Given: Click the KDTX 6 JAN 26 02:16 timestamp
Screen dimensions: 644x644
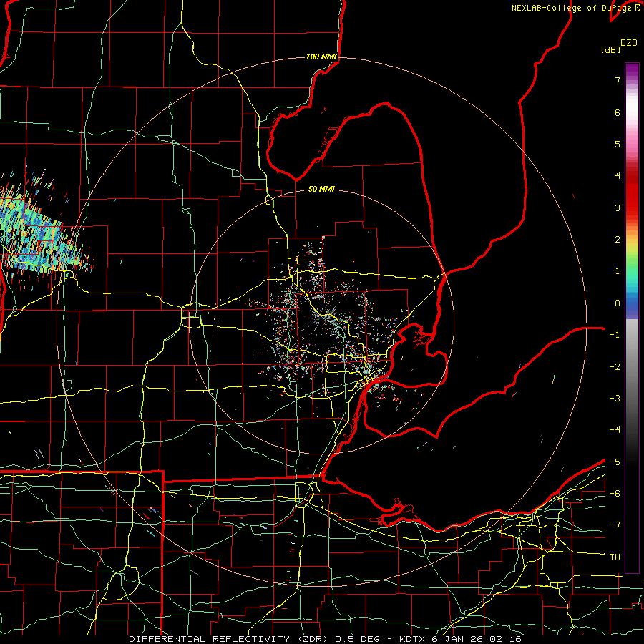Looking at the screenshot, I should [x=460, y=639].
